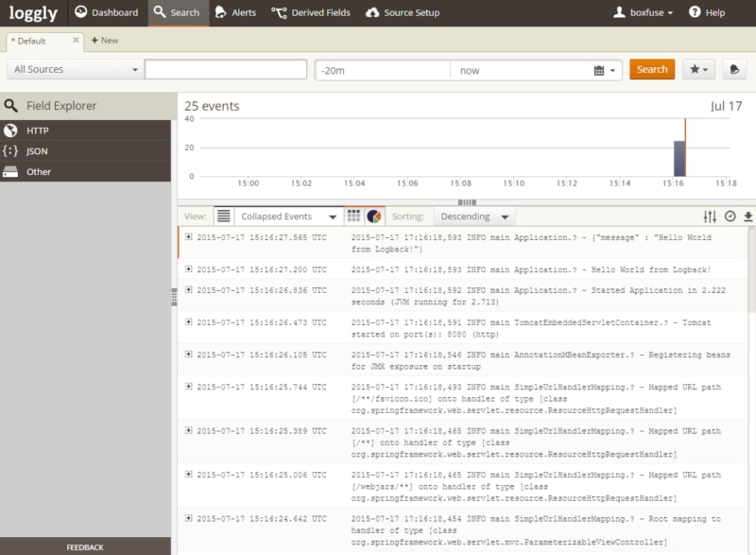The image size is (756, 555).
Task: Click the loggly logo
Action: pos(32,13)
